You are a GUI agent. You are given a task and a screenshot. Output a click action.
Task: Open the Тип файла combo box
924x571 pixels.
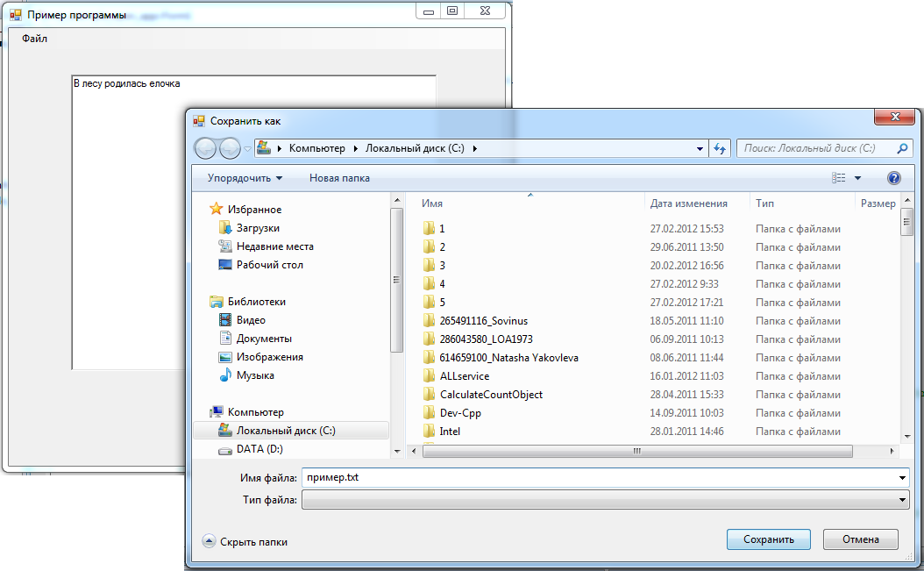point(605,500)
